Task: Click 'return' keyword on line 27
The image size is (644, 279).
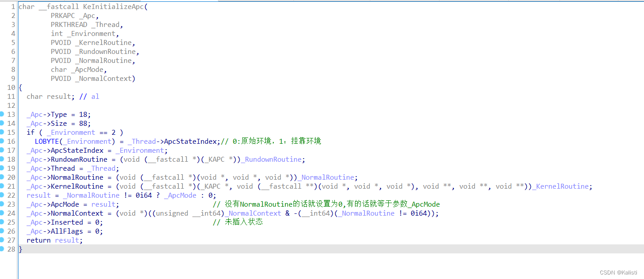Action: click(x=39, y=240)
